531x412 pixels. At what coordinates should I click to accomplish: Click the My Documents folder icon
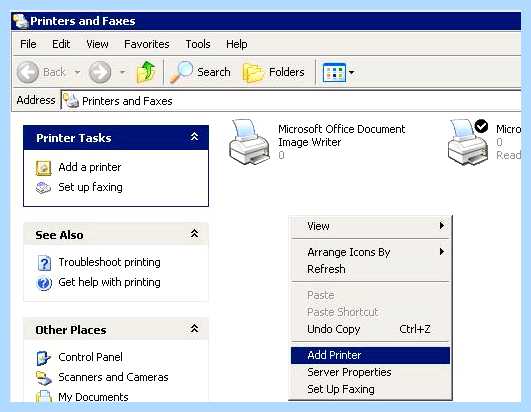[x=44, y=396]
